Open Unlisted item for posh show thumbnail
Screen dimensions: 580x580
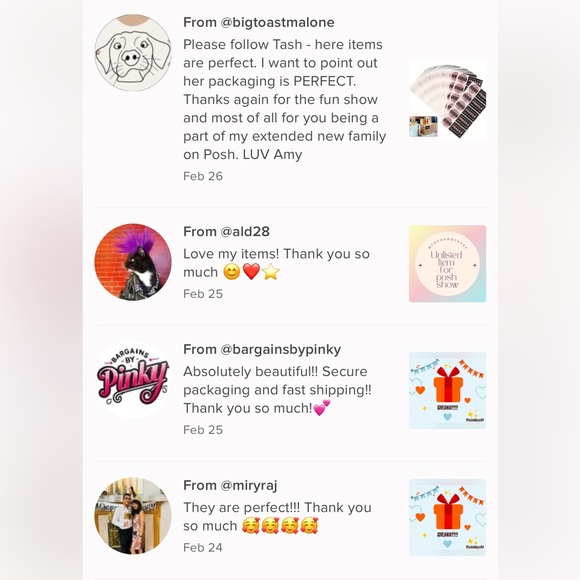[447, 264]
